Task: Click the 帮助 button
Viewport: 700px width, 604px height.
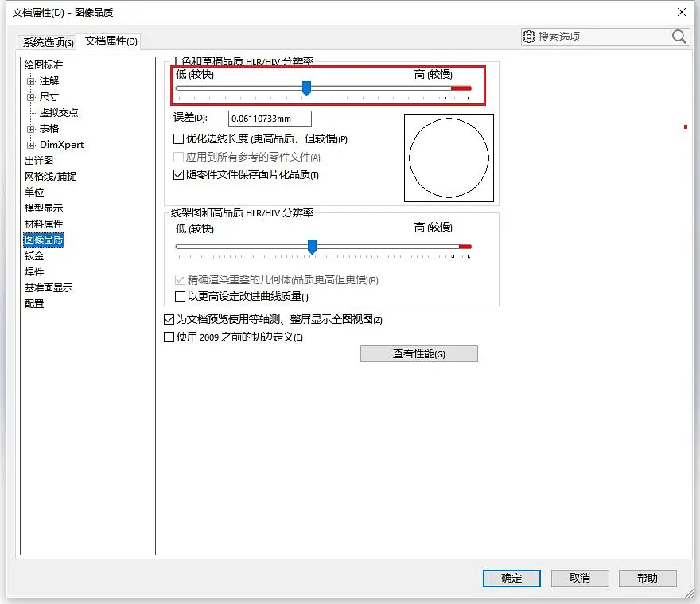Action: [x=647, y=578]
